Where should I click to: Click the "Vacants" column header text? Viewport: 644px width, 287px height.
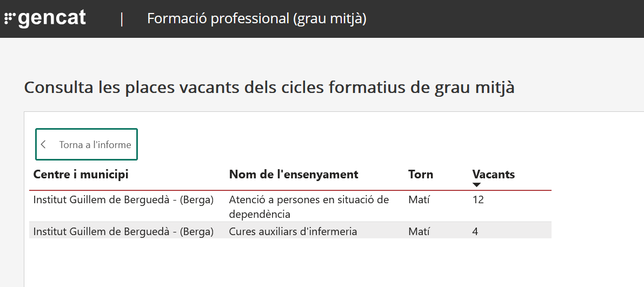(493, 174)
